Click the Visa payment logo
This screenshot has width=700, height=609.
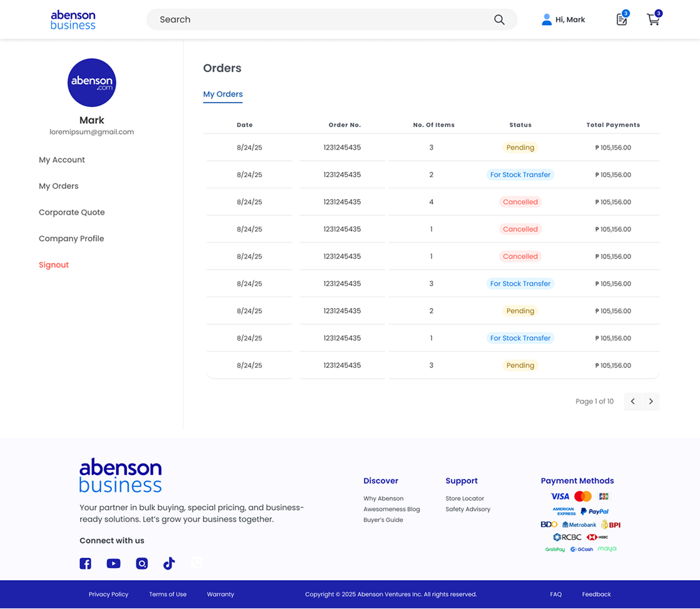coord(559,496)
